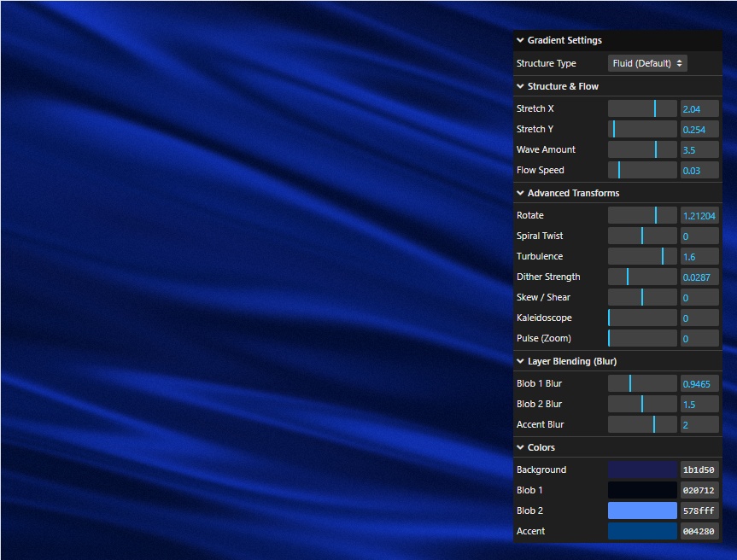Image resolution: width=737 pixels, height=560 pixels.
Task: Click the Blob 1 Blur value field
Action: pyautogui.click(x=699, y=383)
